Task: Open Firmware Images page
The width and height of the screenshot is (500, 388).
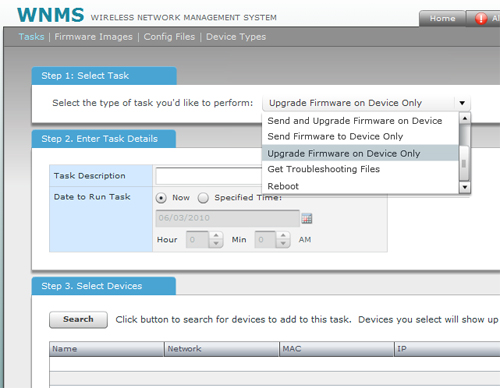Action: click(x=93, y=37)
